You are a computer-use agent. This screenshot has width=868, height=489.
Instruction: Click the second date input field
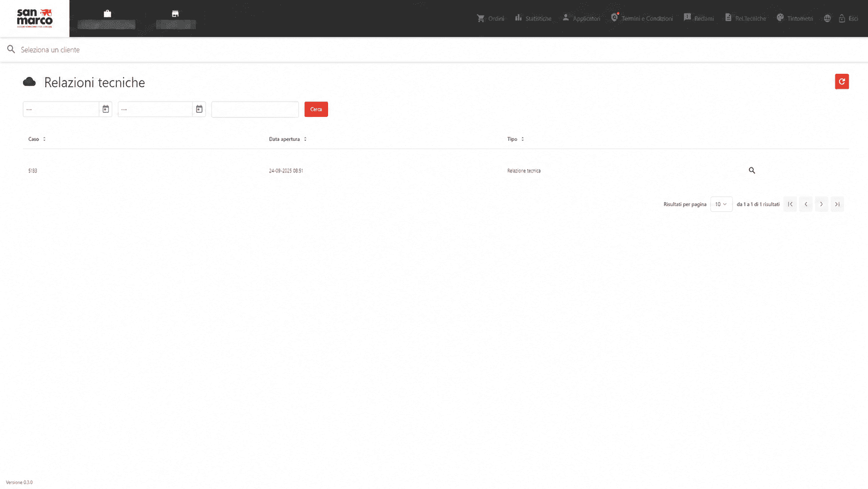pyautogui.click(x=155, y=109)
